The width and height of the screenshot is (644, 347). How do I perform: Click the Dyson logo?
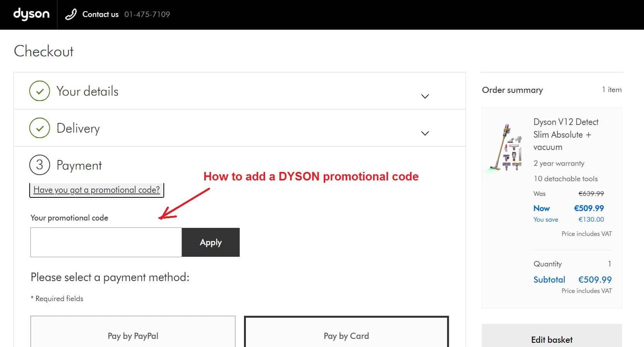(31, 14)
